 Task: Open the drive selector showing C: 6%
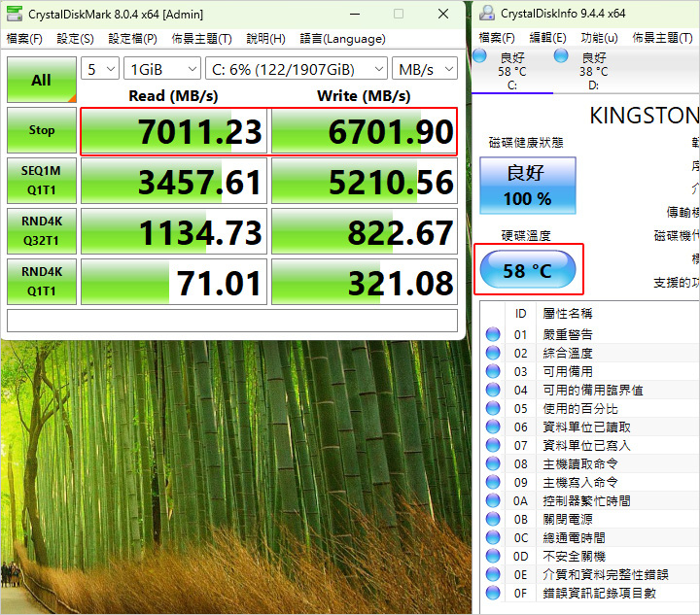(297, 68)
